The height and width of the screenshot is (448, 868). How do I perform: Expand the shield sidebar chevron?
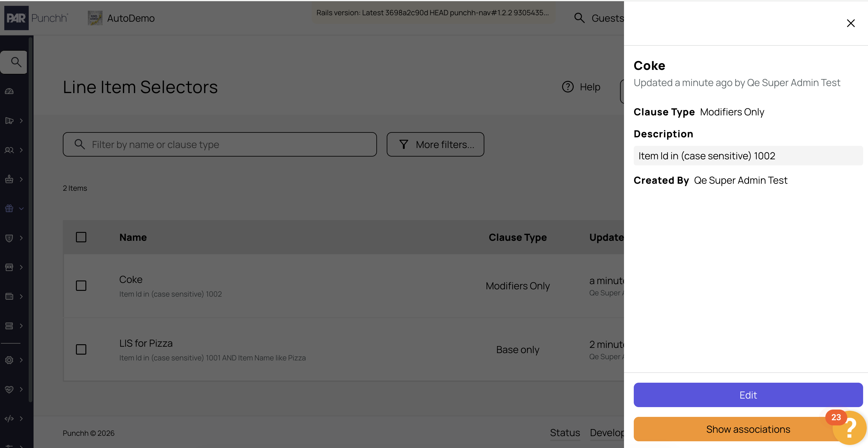pyautogui.click(x=21, y=238)
